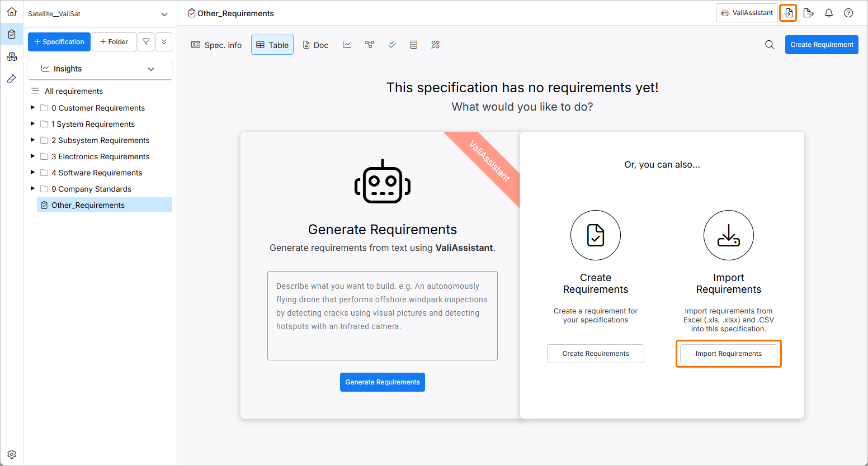Open the help question mark icon
Image resolution: width=868 pixels, height=466 pixels.
click(x=848, y=13)
